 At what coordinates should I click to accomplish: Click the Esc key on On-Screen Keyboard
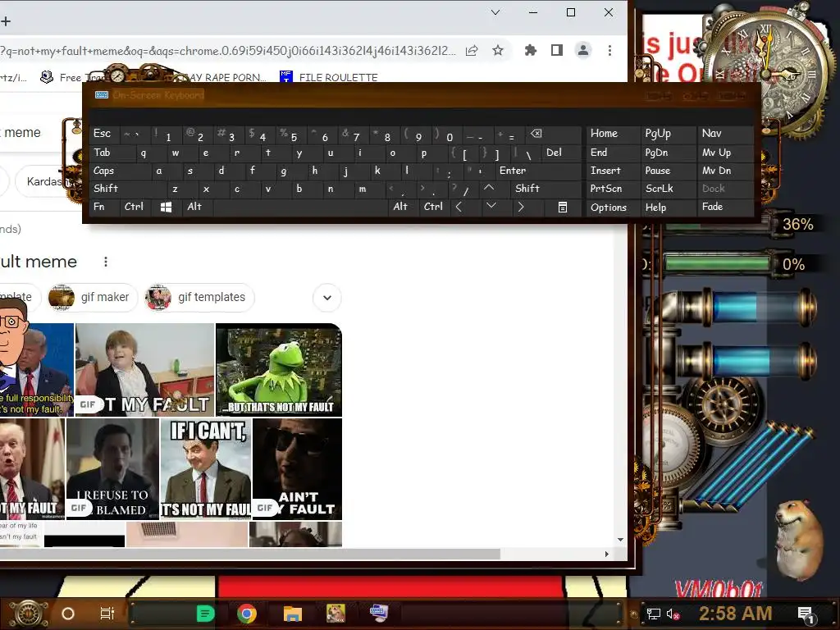point(103,134)
